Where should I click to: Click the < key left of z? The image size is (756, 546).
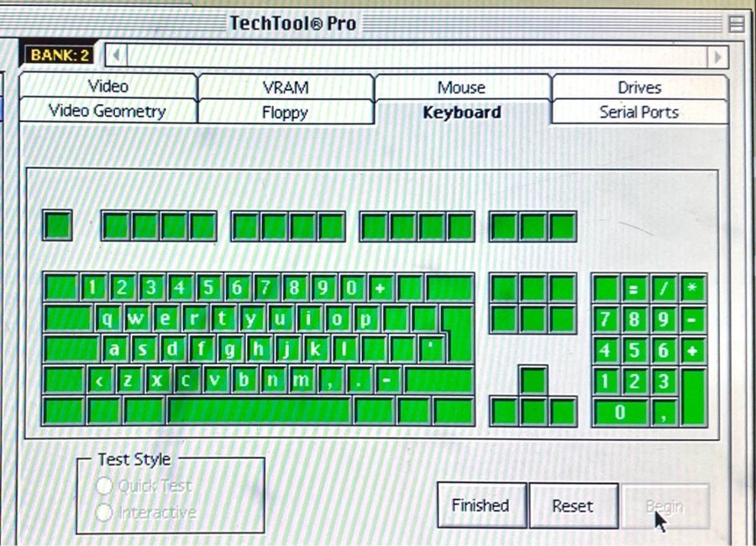tap(100, 381)
